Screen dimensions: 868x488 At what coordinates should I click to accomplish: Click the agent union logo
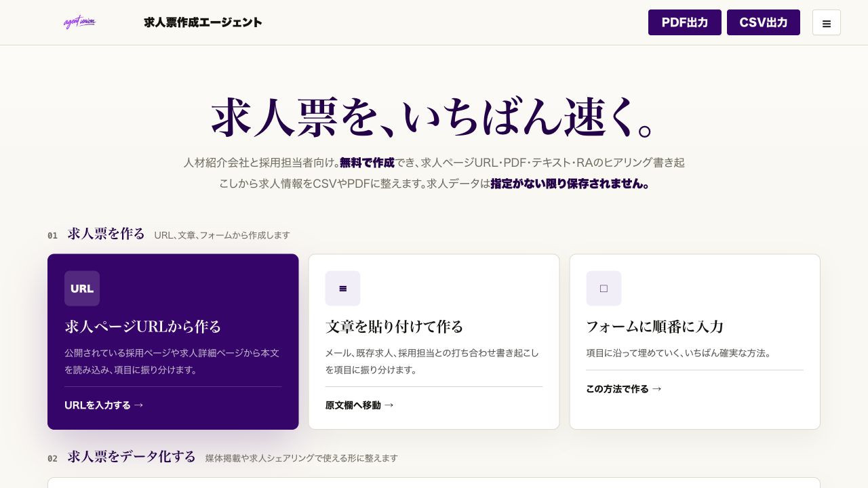pyautogui.click(x=80, y=22)
